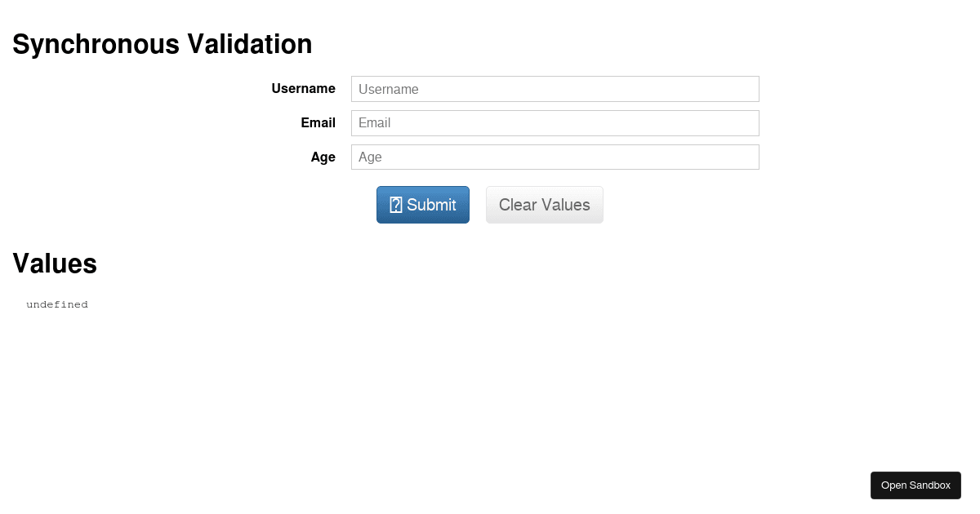Screen dimensions: 980x514
Task: Click the Username placeholder text
Action: (387, 89)
